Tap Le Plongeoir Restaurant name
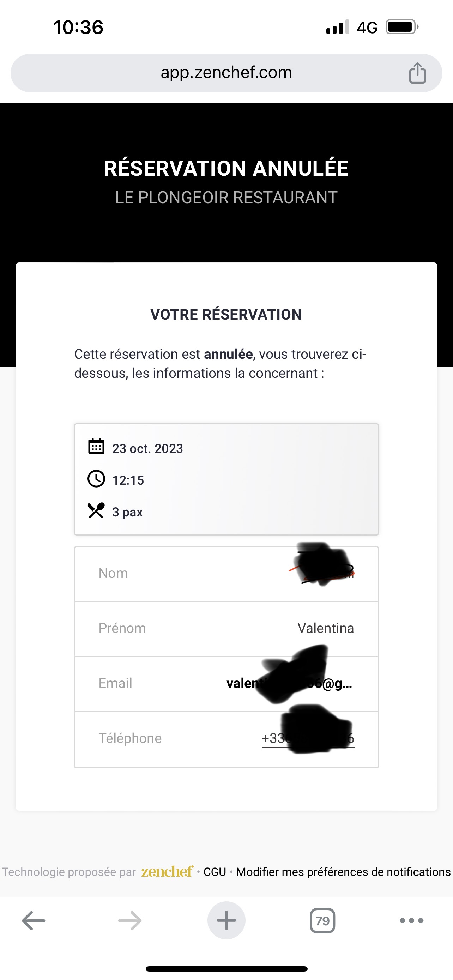The height and width of the screenshot is (980, 453). [x=226, y=198]
